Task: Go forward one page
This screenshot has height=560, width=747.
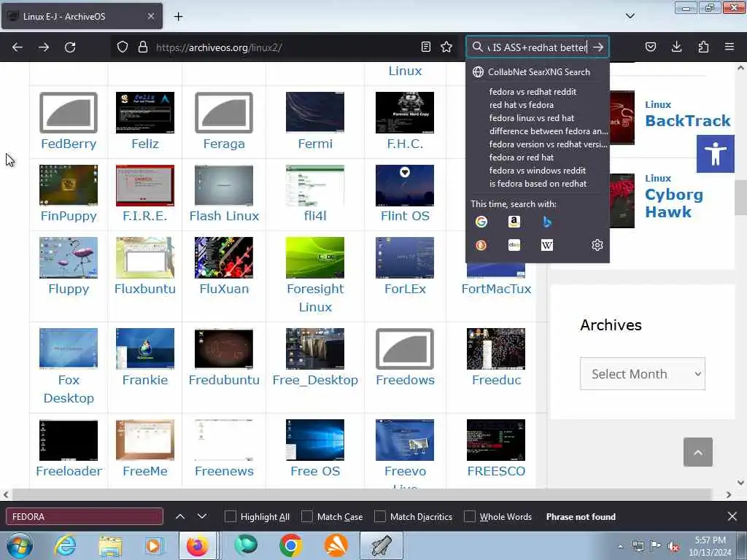Action: (x=44, y=47)
